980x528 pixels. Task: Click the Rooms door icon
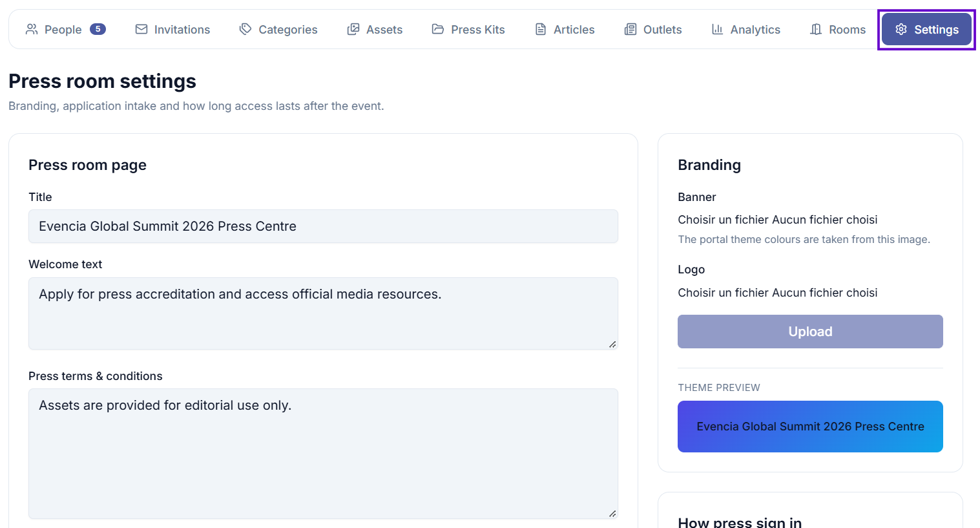[x=816, y=29]
